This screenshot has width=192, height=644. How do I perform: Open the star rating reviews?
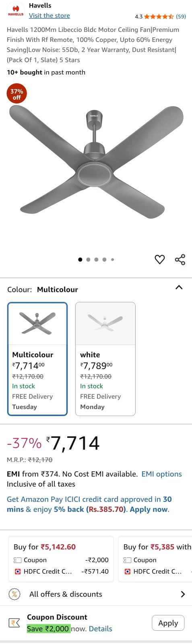[159, 17]
